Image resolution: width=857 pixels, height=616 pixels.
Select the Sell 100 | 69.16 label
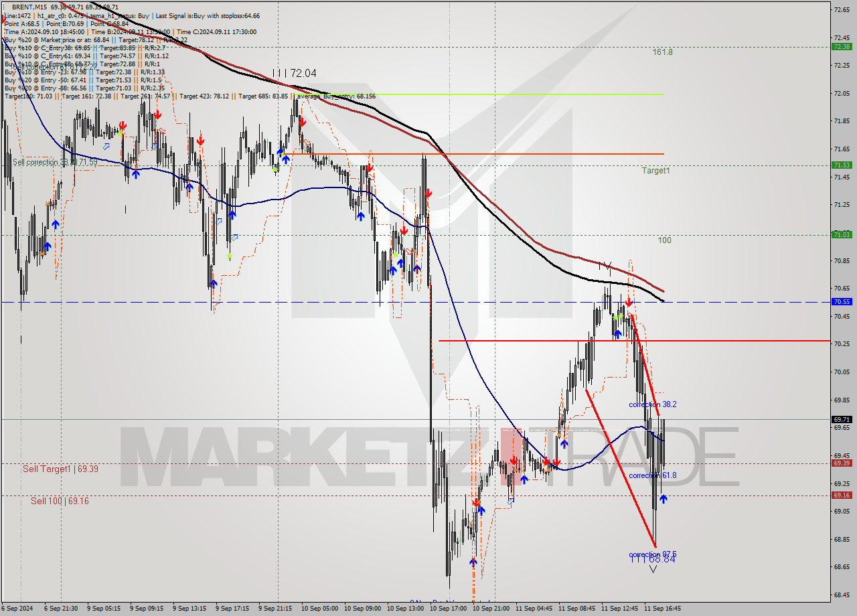[60, 502]
